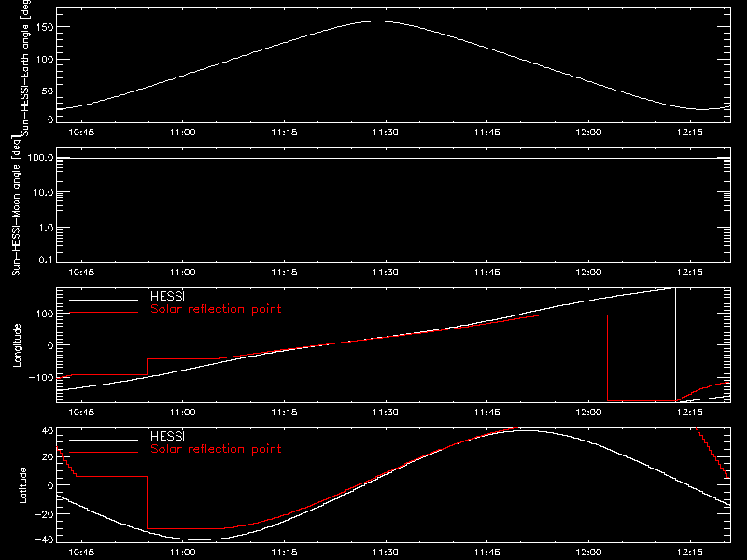
Task: Click -40 tick on Latitude axis
Action: 43,539
